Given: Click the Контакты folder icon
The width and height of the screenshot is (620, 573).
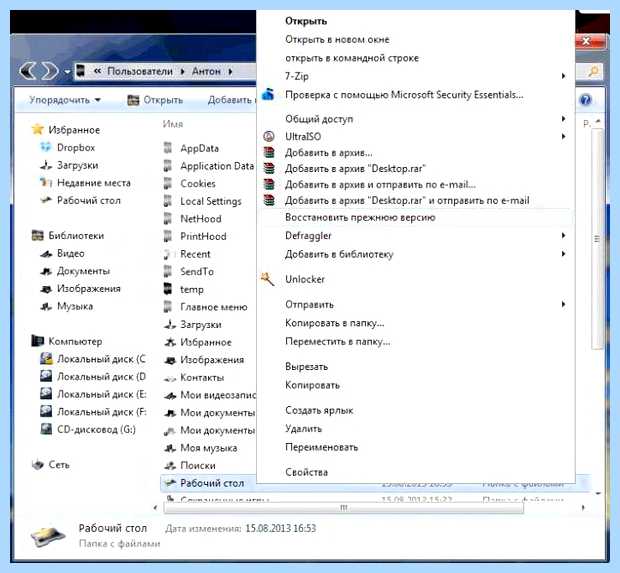Looking at the screenshot, I should pyautogui.click(x=170, y=378).
